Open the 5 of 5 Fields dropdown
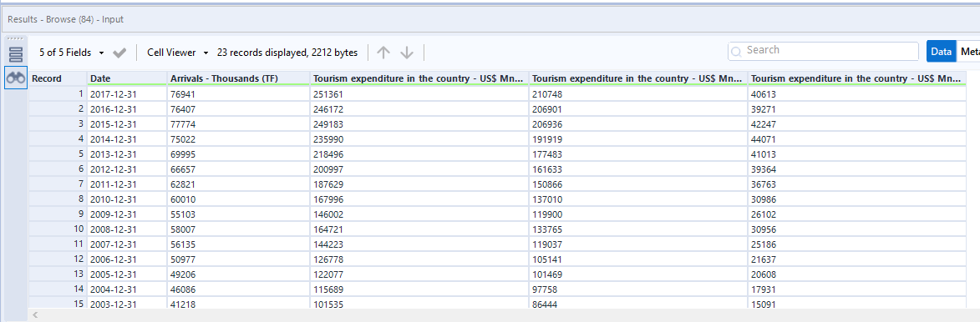This screenshot has width=980, height=322. pos(72,53)
